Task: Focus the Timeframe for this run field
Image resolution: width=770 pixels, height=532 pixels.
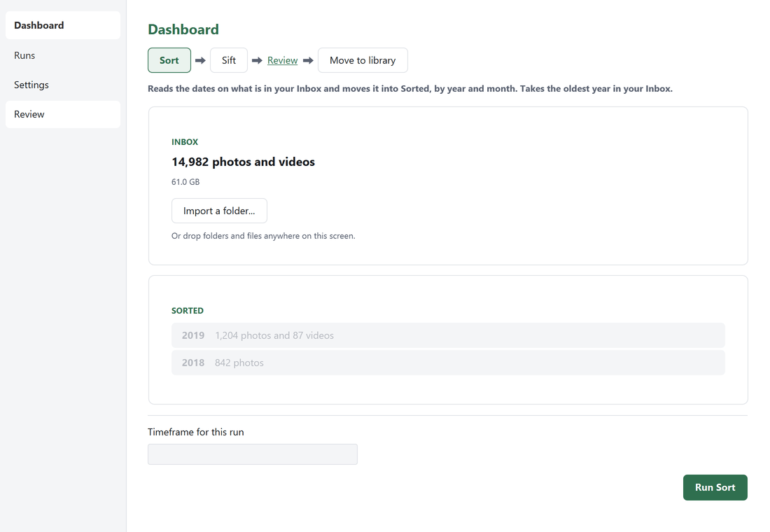Action: click(x=253, y=454)
